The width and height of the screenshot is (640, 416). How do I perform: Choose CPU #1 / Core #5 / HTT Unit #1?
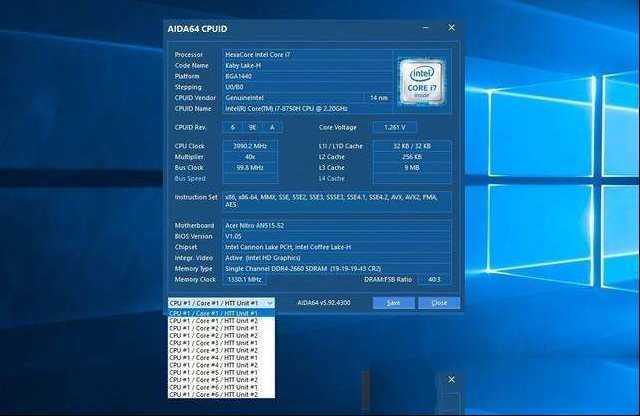(221, 372)
